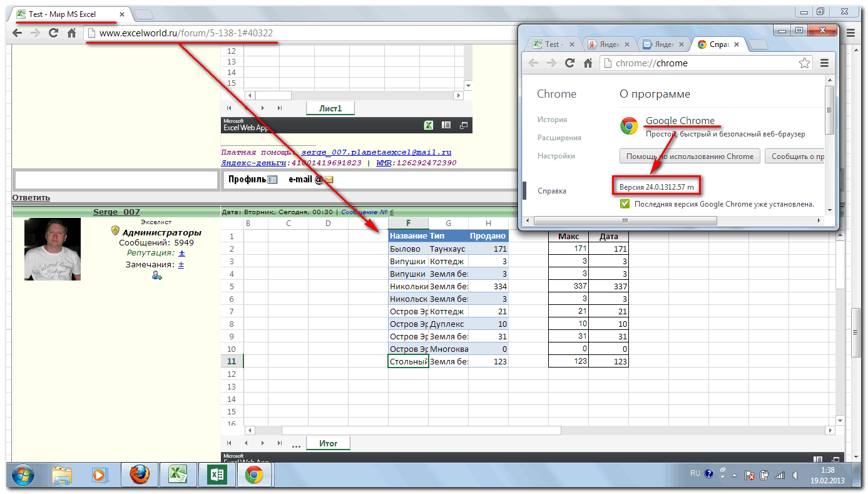Image resolution: width=868 pixels, height=494 pixels.
Task: Select the cell containing Таунхаус
Action: [448, 249]
